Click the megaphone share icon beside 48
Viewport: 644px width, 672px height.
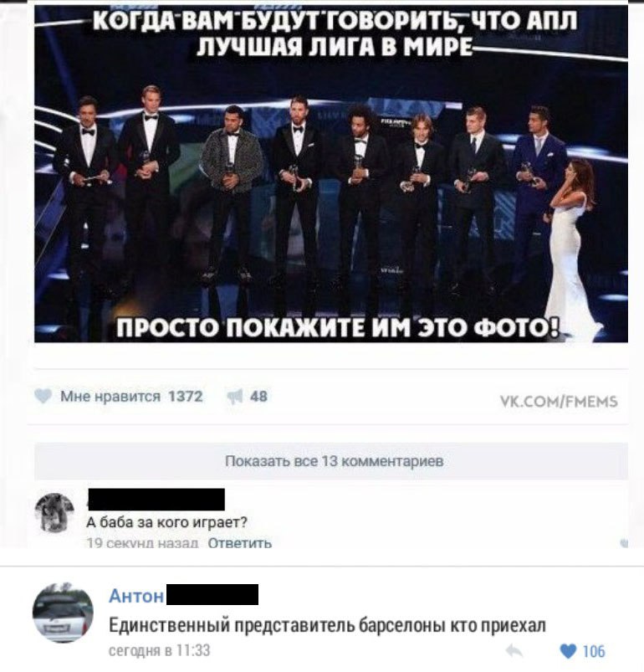(235, 397)
